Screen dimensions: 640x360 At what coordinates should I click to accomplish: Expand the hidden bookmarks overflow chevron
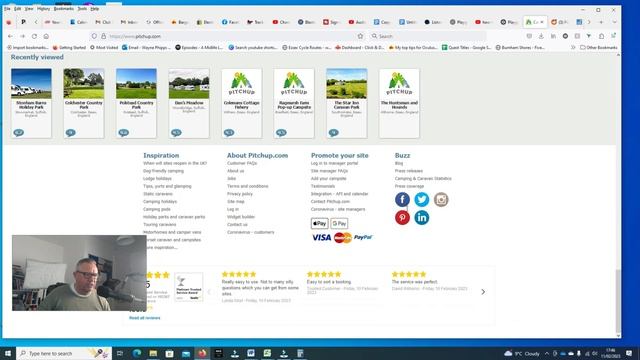tap(573, 47)
